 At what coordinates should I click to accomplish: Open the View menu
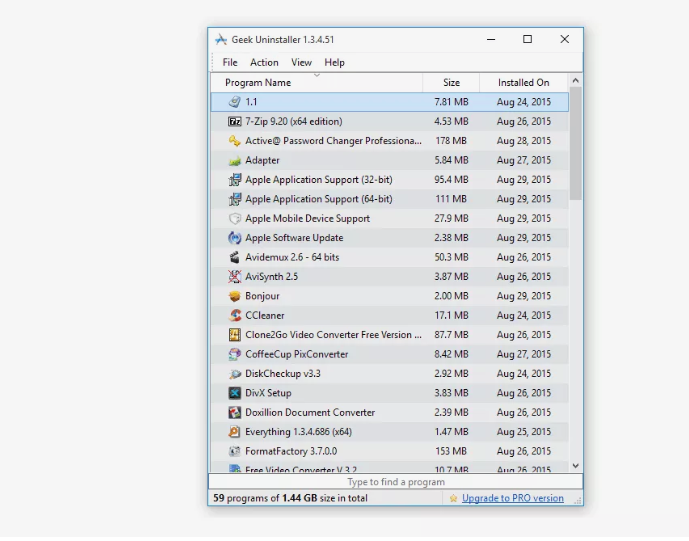(x=301, y=62)
